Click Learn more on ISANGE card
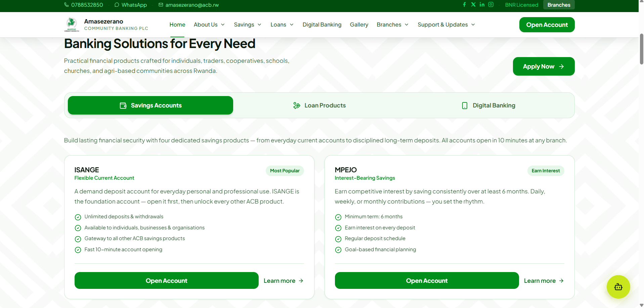This screenshot has height=308, width=644. pos(284,281)
